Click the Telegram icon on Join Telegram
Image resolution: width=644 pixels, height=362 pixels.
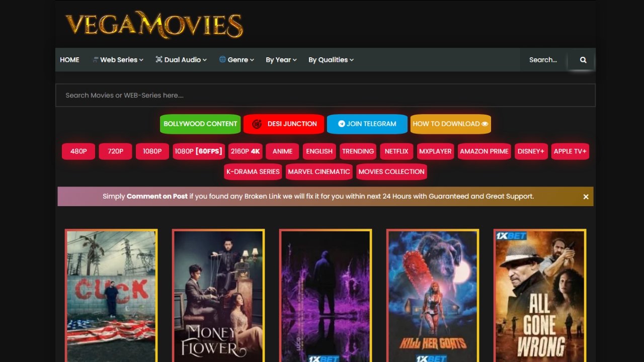tap(341, 124)
